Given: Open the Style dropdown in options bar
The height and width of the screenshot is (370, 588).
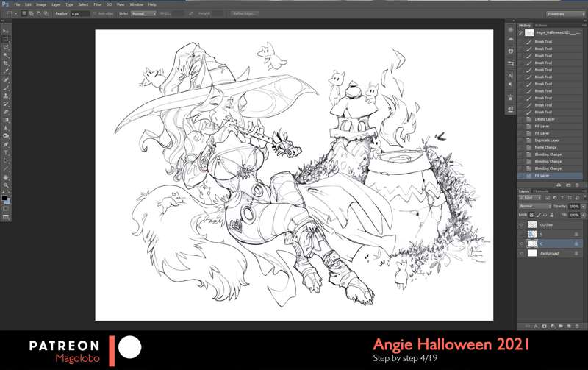Looking at the screenshot, I should (143, 13).
